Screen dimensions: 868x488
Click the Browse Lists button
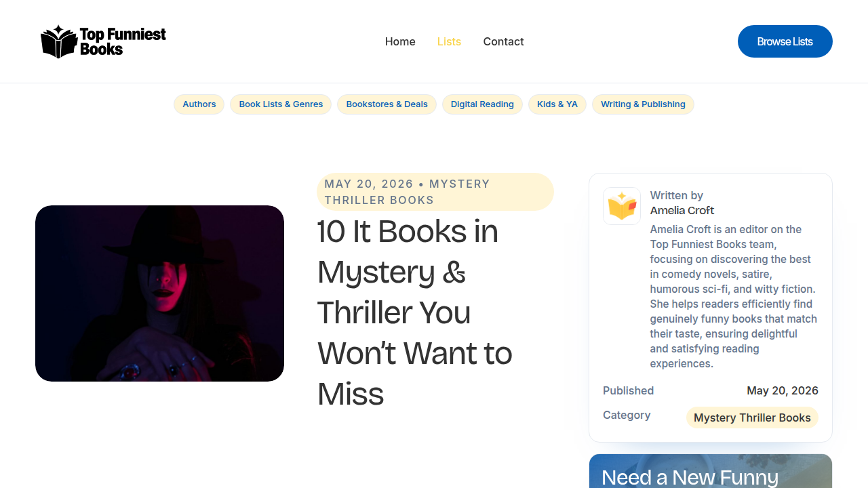785,41
